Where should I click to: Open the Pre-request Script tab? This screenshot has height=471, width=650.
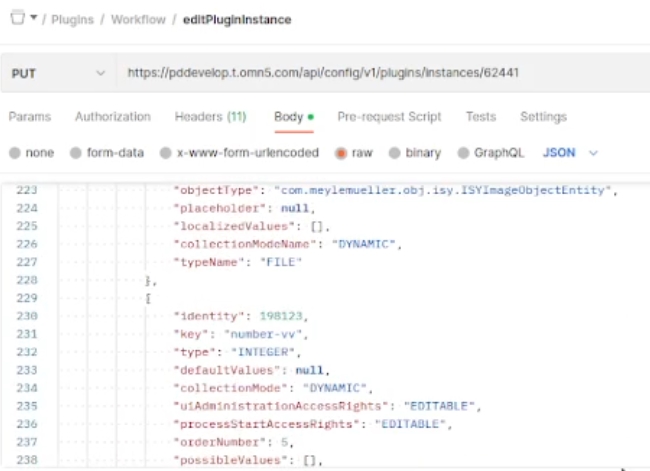click(389, 117)
